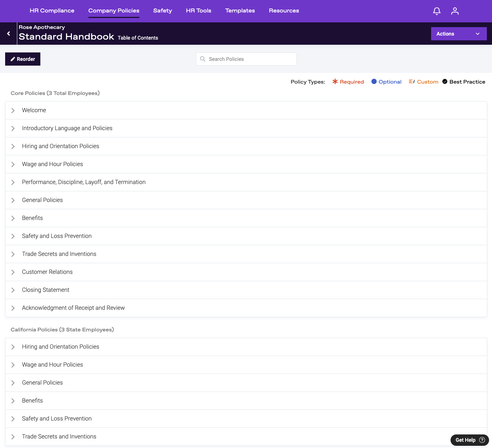492x448 pixels.
Task: Click the Reorder button
Action: coord(23,59)
